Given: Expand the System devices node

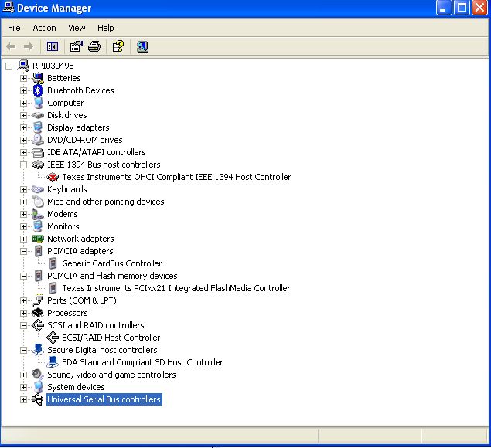Looking at the screenshot, I should tap(23, 387).
